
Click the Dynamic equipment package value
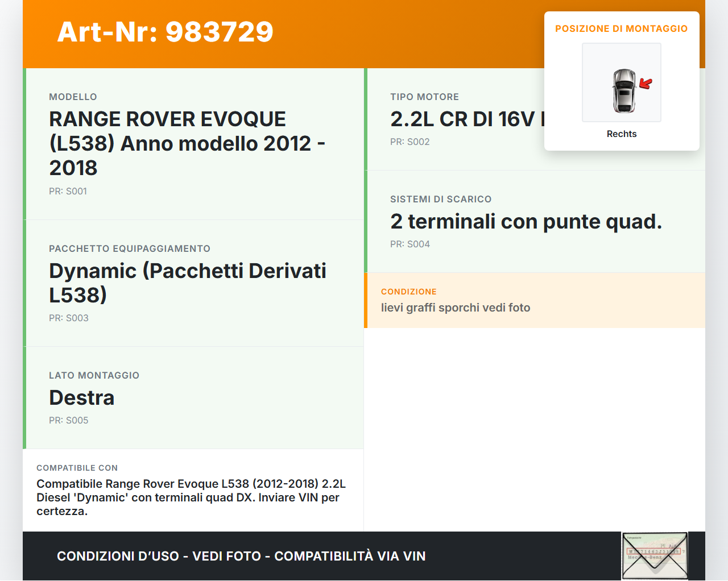click(187, 283)
